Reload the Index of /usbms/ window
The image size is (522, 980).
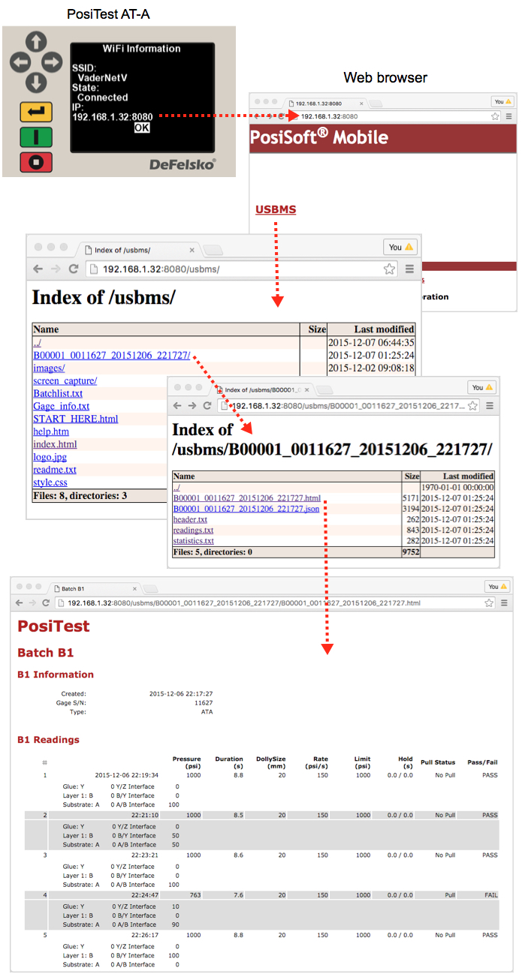pyautogui.click(x=74, y=269)
